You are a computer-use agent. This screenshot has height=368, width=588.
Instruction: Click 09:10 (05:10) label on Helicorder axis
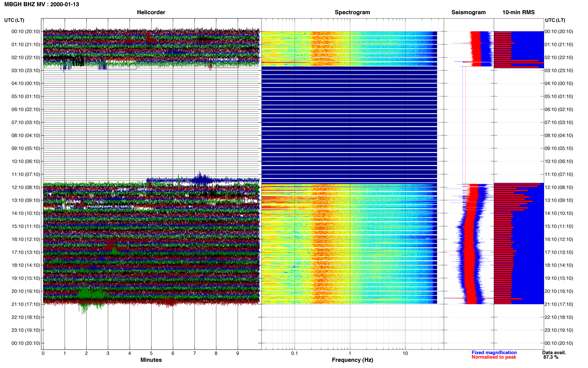[x=26, y=148]
